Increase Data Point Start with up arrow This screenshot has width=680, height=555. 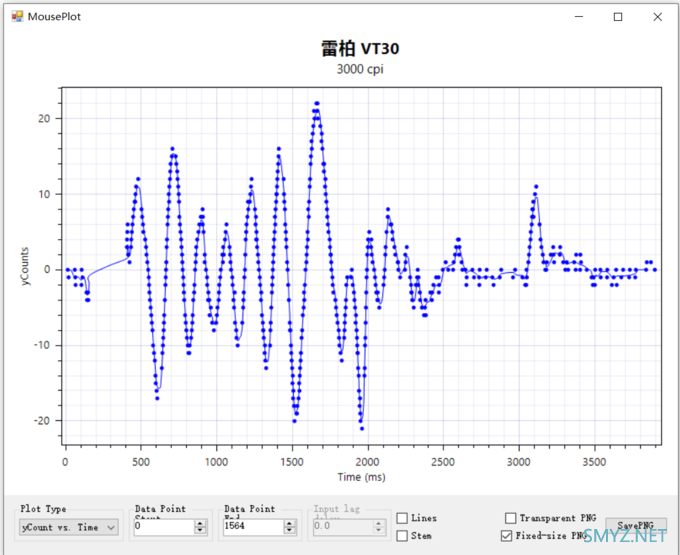[200, 523]
